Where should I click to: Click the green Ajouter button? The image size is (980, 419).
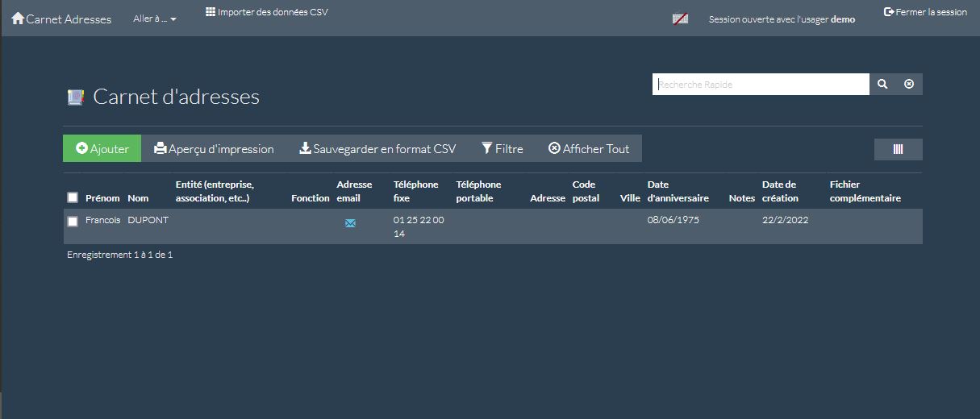102,148
